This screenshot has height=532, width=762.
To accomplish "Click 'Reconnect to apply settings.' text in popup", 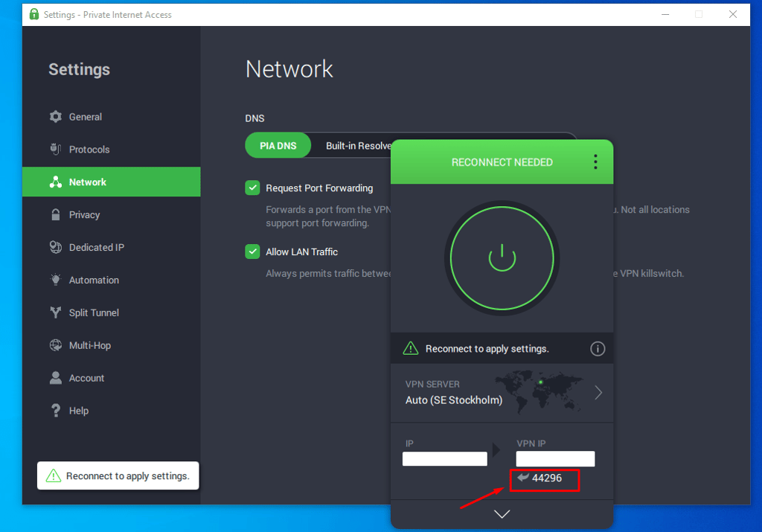I will (487, 349).
